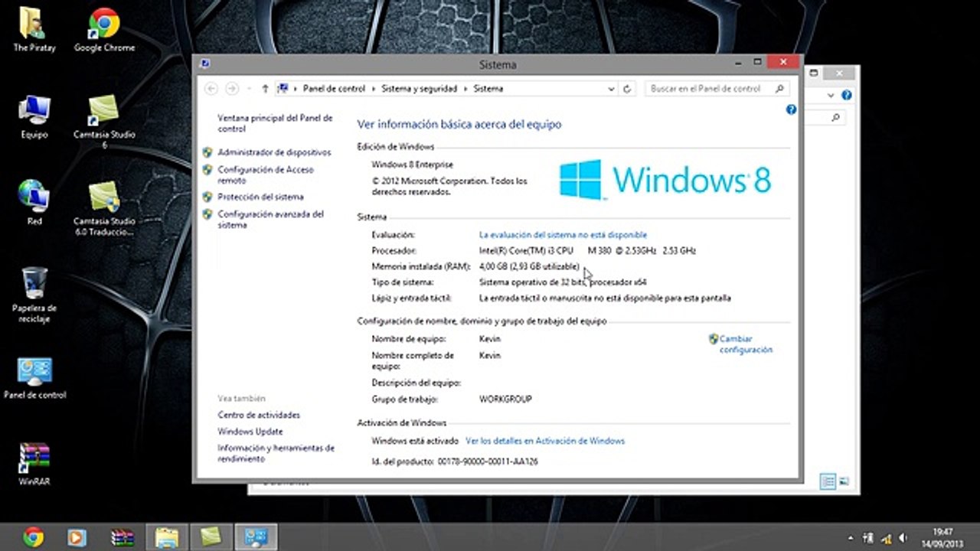
Task: Click the Windows 8 Enterprise edition text
Action: click(x=413, y=165)
